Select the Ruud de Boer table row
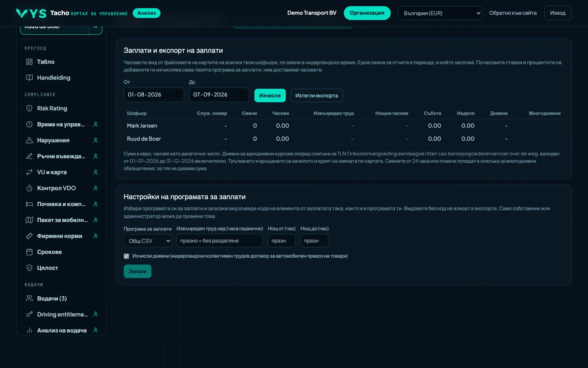This screenshot has height=368, width=588. [344, 139]
